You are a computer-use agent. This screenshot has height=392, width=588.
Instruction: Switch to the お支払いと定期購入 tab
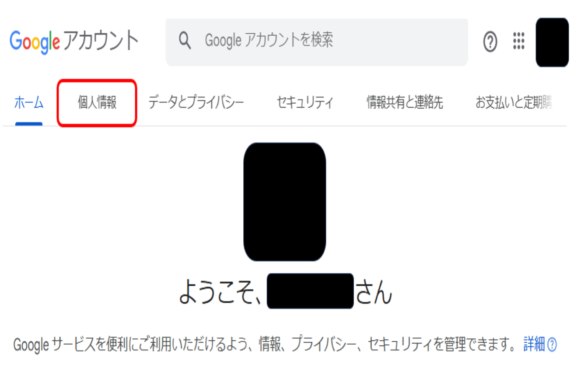[514, 103]
